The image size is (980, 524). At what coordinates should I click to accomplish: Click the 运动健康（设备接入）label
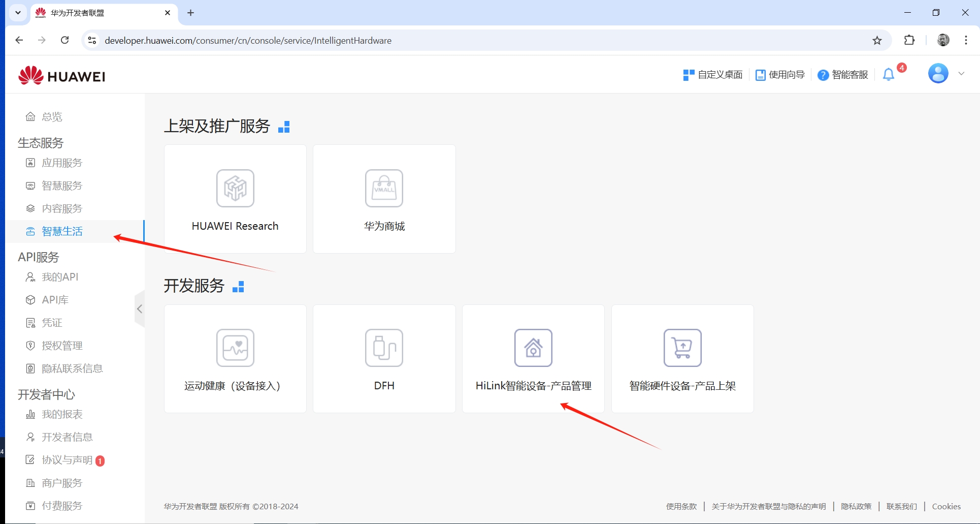pyautogui.click(x=233, y=386)
